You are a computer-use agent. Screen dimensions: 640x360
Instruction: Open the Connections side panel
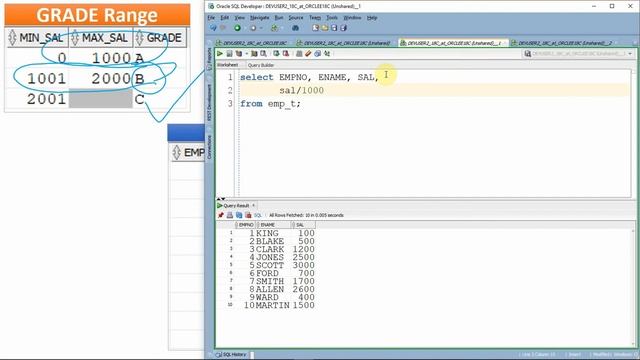coord(210,147)
